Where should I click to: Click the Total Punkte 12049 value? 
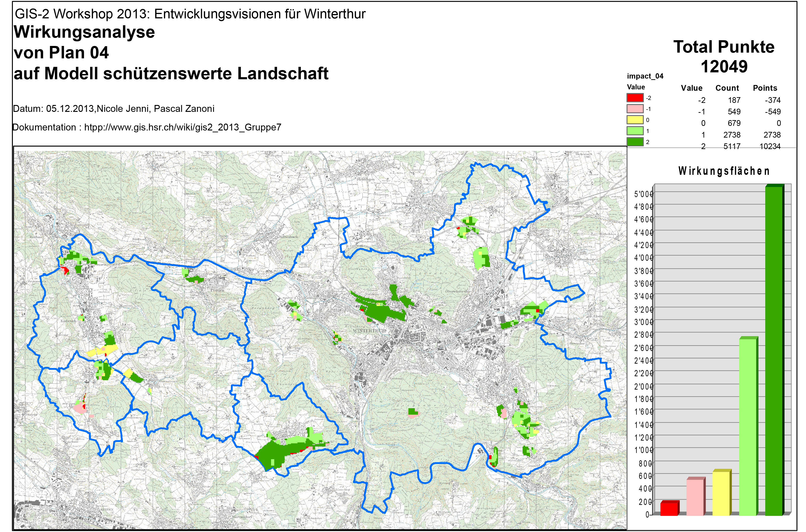[724, 66]
